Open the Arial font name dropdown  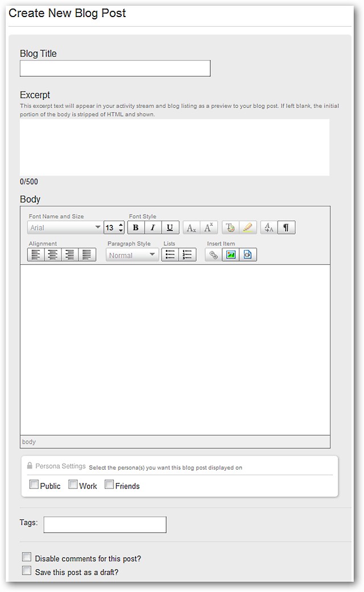[x=65, y=228]
